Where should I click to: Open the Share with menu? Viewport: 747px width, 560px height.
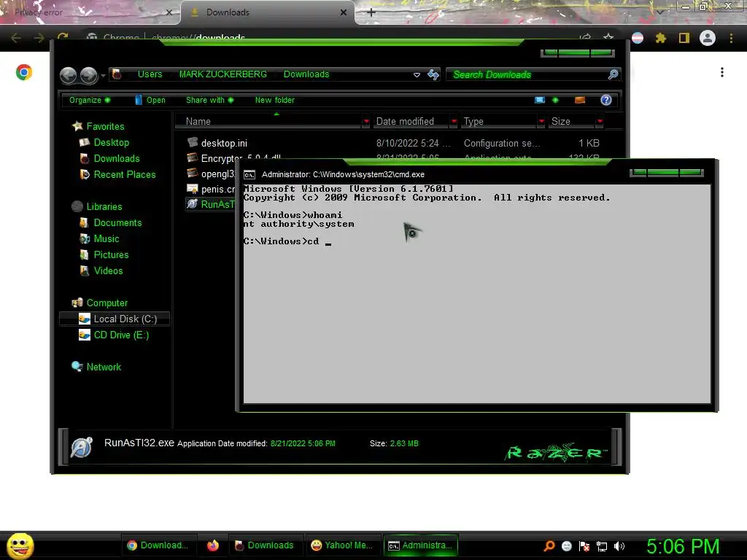click(x=209, y=100)
